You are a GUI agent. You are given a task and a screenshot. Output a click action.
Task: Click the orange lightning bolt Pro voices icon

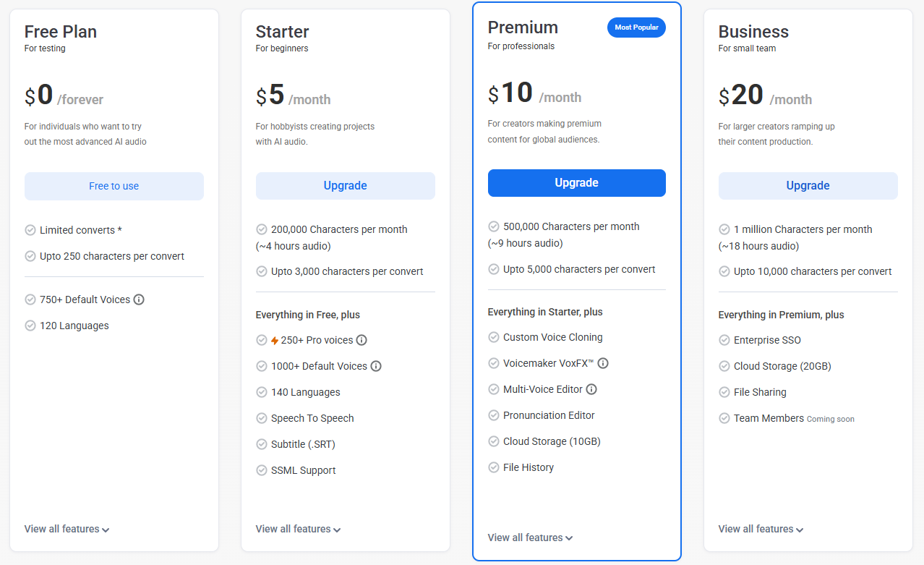coord(275,341)
